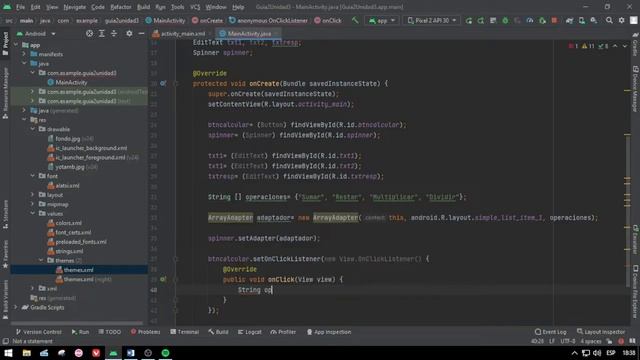The width and height of the screenshot is (640, 360).
Task: Collapse the values folder
Action: click(x=33, y=213)
